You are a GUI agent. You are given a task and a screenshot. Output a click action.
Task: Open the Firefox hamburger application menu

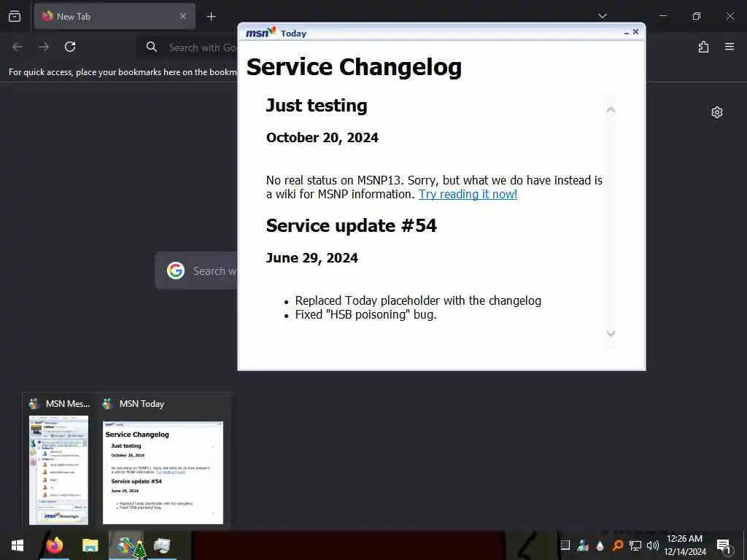729,47
